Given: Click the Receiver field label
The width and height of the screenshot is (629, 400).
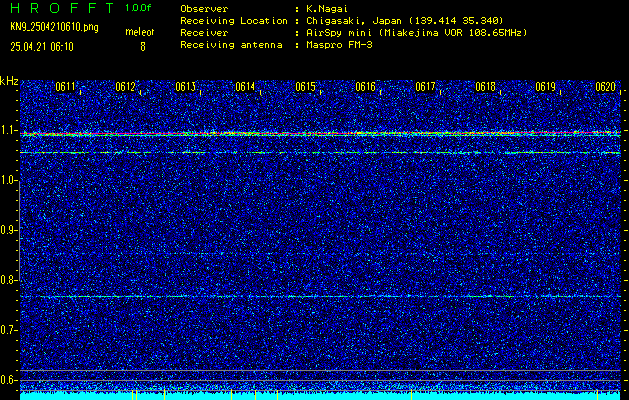Looking at the screenshot, I should (205, 33).
